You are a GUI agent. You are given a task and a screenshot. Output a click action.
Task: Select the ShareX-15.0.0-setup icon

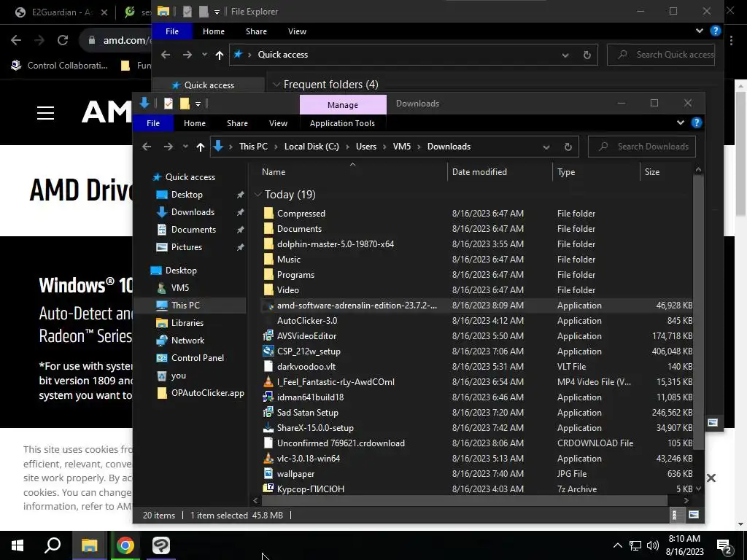tap(268, 427)
